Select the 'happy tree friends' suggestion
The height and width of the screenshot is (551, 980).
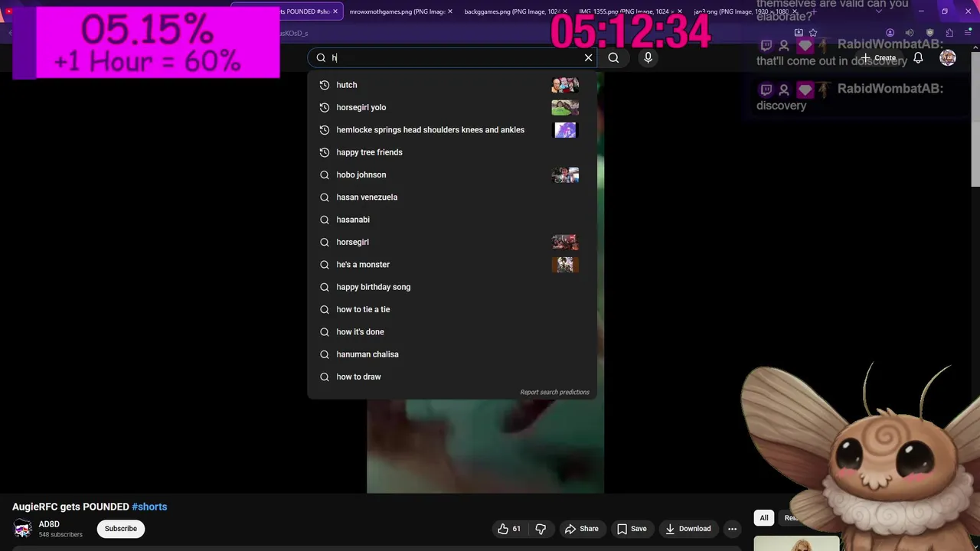452,152
